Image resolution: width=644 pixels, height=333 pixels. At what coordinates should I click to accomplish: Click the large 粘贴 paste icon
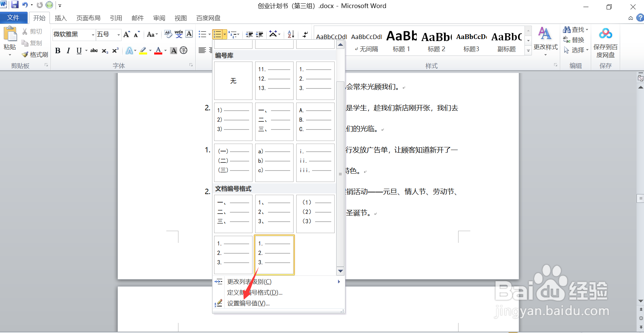point(10,34)
